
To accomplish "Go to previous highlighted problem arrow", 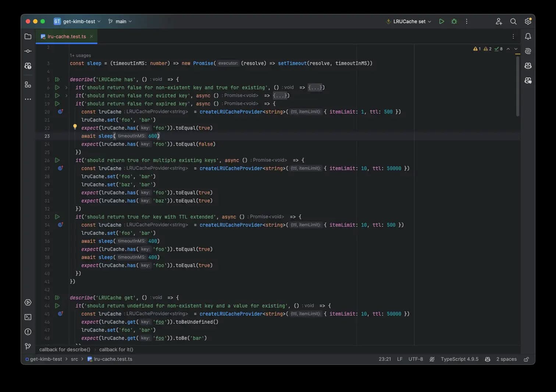I will pyautogui.click(x=508, y=49).
